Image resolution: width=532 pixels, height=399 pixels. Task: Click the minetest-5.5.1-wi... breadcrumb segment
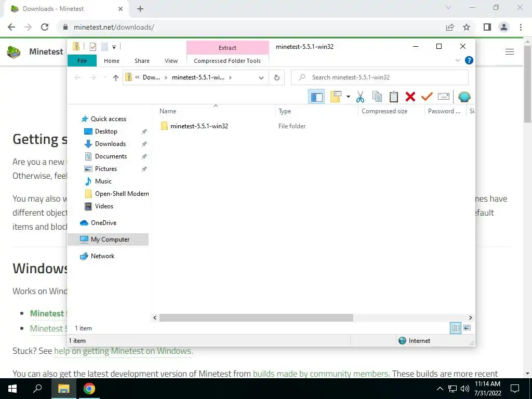198,77
